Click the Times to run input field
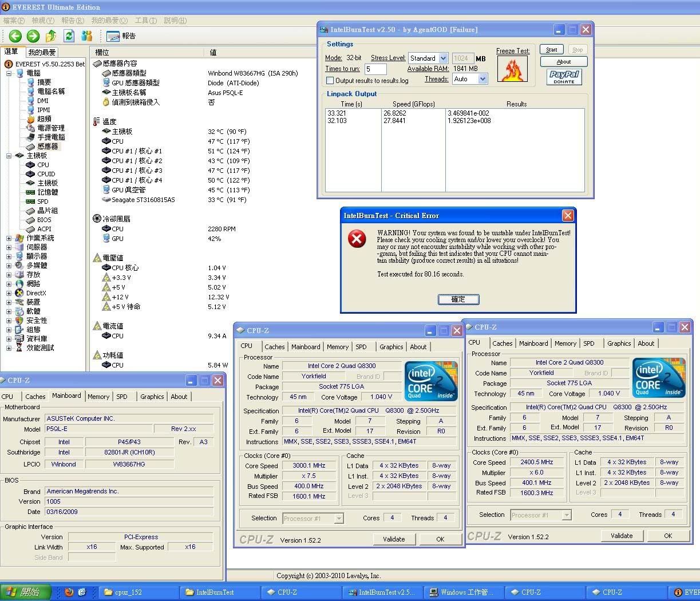 375,69
